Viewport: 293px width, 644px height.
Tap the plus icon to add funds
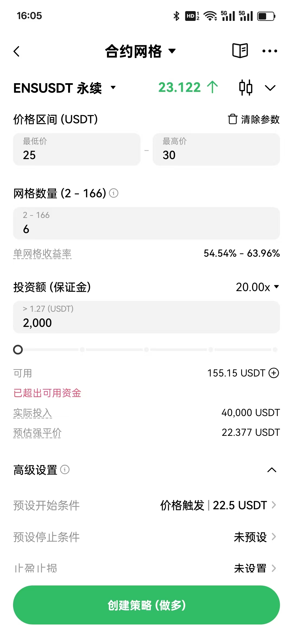click(274, 373)
